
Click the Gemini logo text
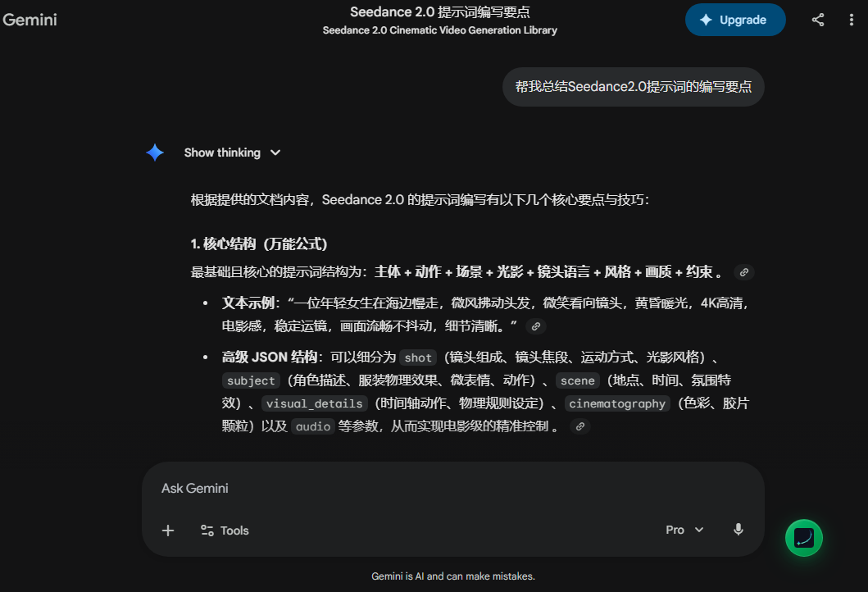(x=30, y=20)
